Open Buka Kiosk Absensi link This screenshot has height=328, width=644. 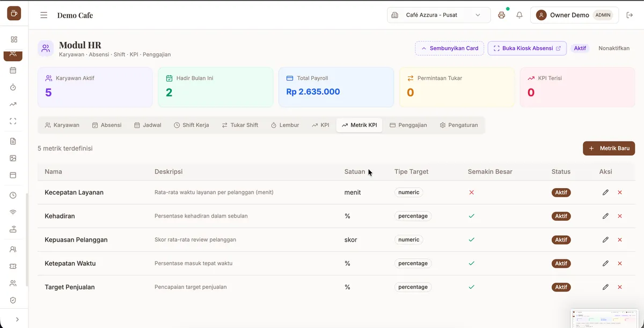527,48
